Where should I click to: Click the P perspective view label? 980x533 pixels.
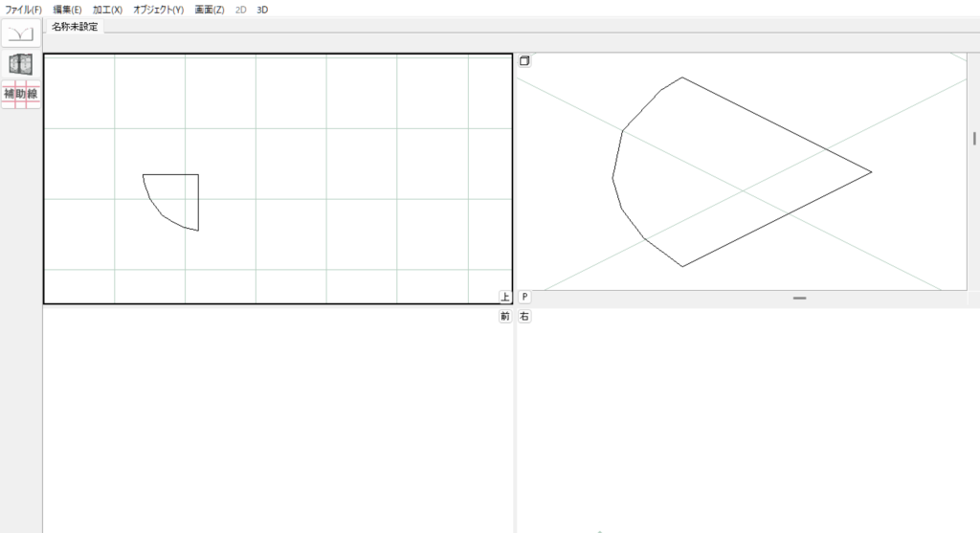tap(524, 297)
